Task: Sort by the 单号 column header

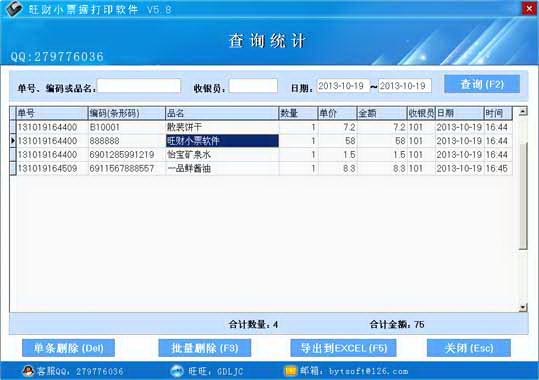Action: [52, 113]
